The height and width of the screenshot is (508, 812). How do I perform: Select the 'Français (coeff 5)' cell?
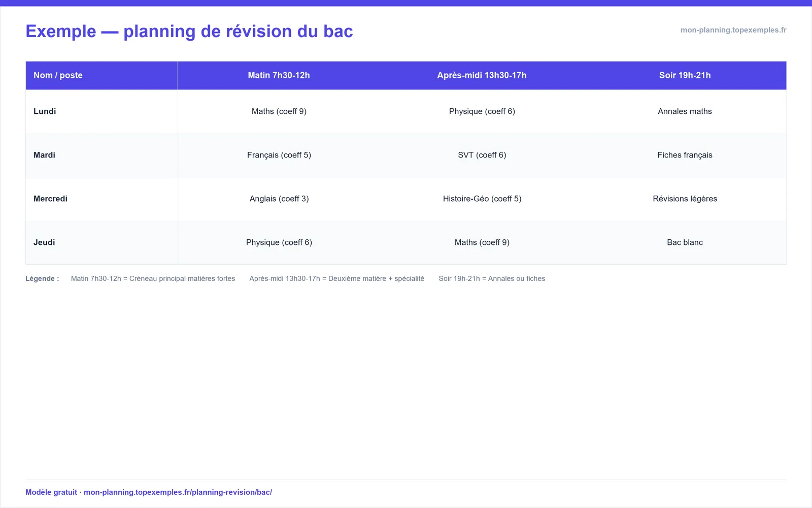(x=279, y=155)
